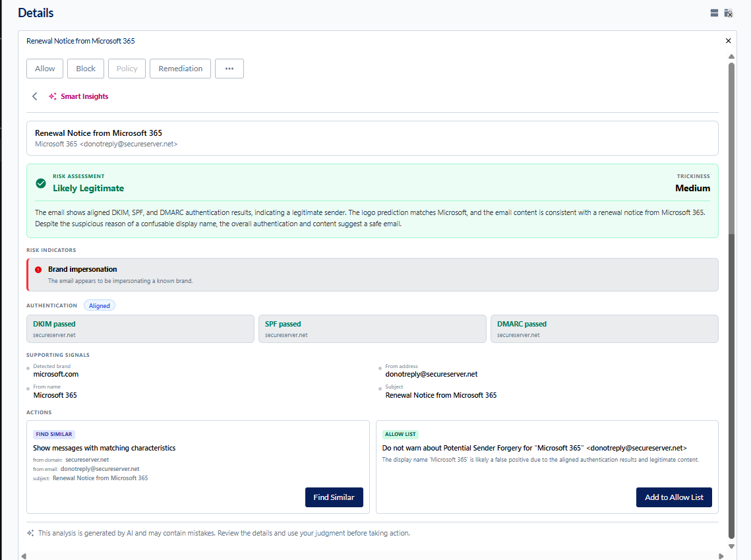Screen dimensions: 751x560
Task: Switch to stacked rows layout icon
Action: [x=714, y=13]
